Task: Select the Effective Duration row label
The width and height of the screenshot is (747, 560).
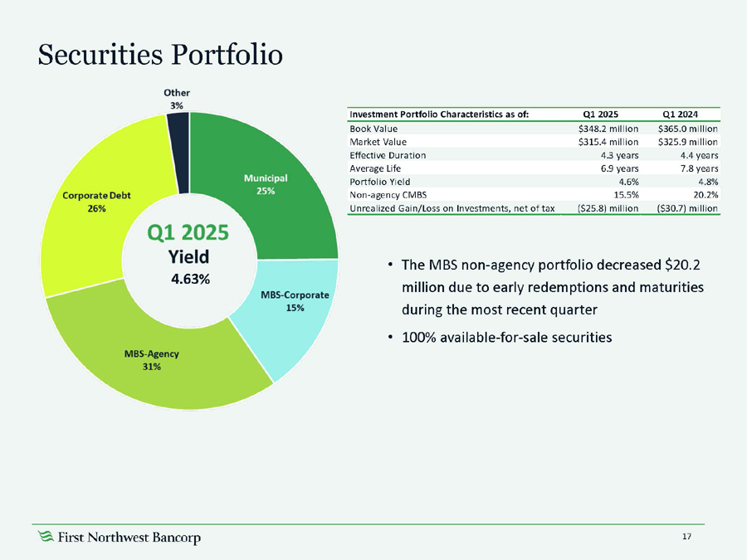Action: (388, 155)
